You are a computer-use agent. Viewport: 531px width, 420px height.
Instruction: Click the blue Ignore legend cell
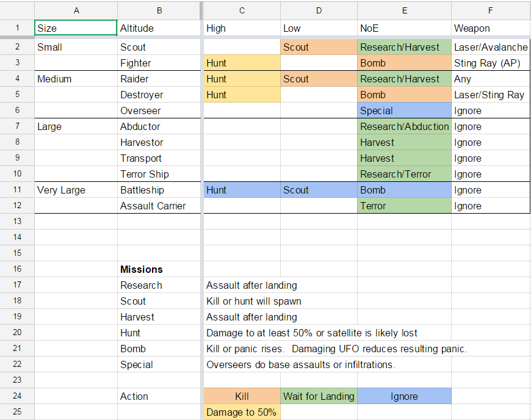pos(404,396)
